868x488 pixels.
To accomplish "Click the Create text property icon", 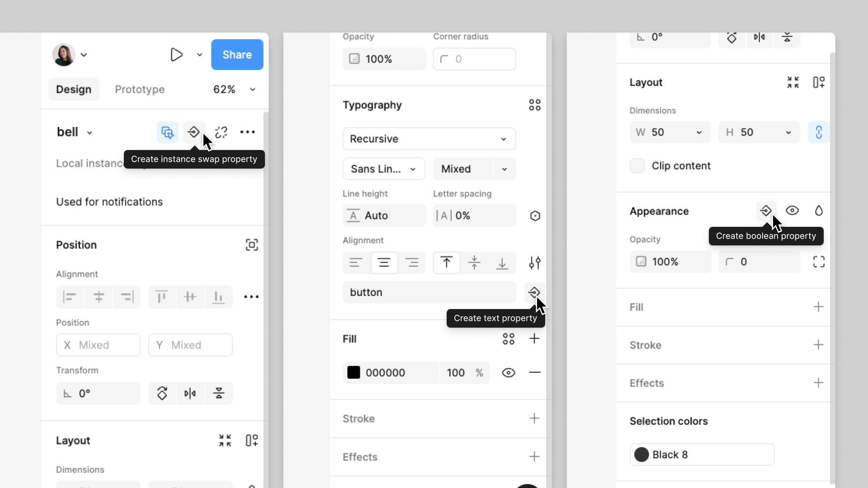I will [533, 292].
